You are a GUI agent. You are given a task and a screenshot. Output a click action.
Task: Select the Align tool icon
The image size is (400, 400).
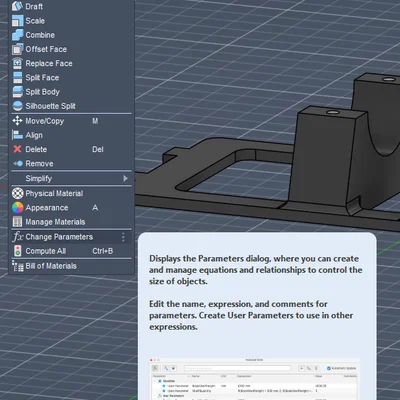(x=17, y=135)
